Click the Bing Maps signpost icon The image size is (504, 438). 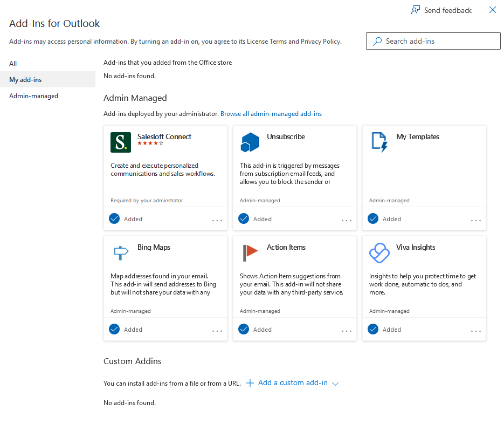pyautogui.click(x=121, y=253)
